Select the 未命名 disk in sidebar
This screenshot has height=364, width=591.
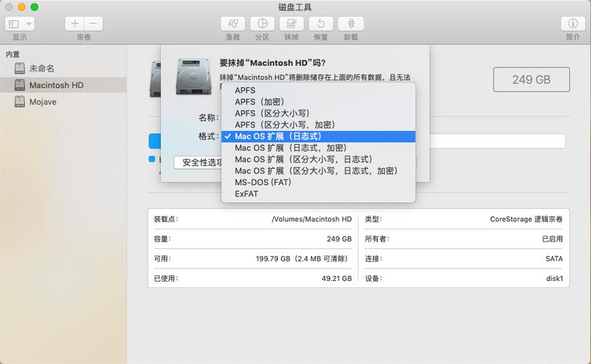pyautogui.click(x=41, y=68)
